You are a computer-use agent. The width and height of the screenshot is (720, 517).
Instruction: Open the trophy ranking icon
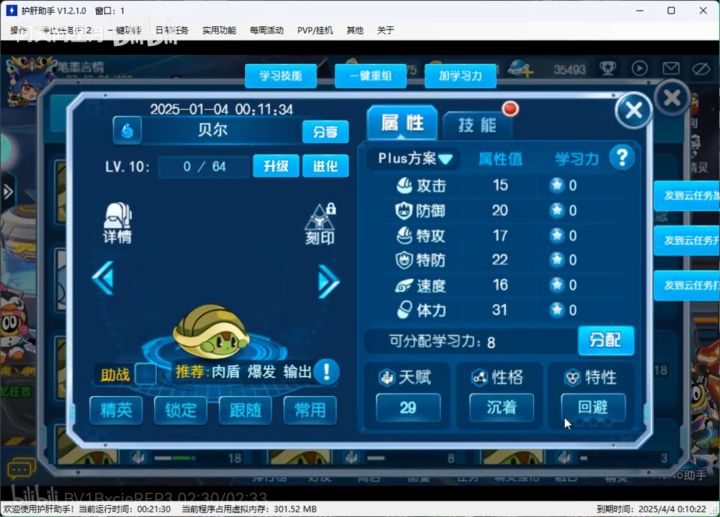608,68
